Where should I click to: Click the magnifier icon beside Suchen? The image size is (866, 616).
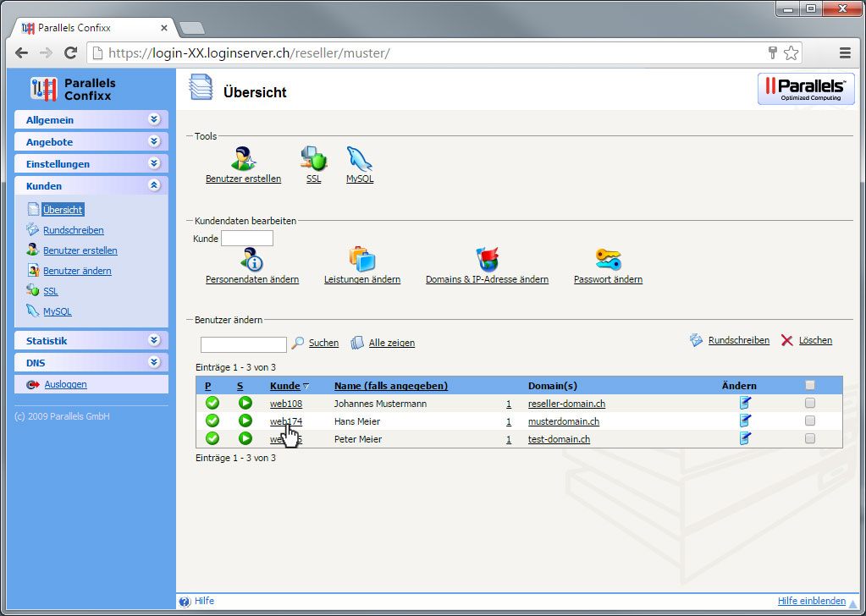(x=298, y=343)
